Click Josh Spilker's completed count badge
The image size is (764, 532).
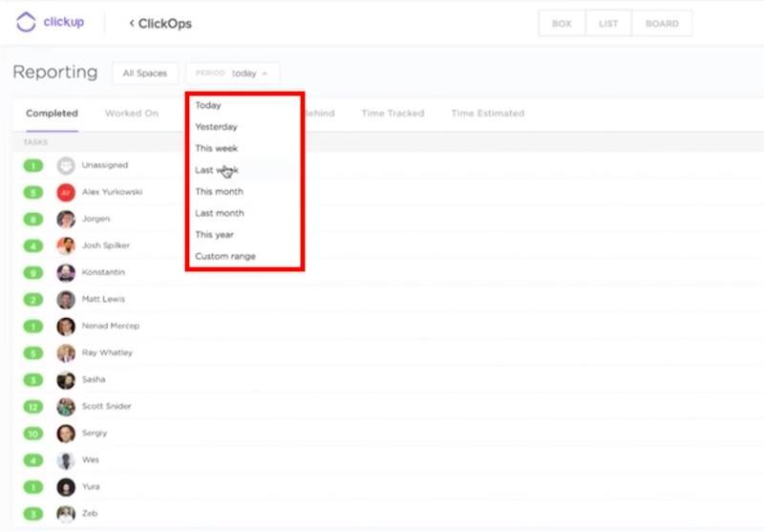tap(33, 246)
